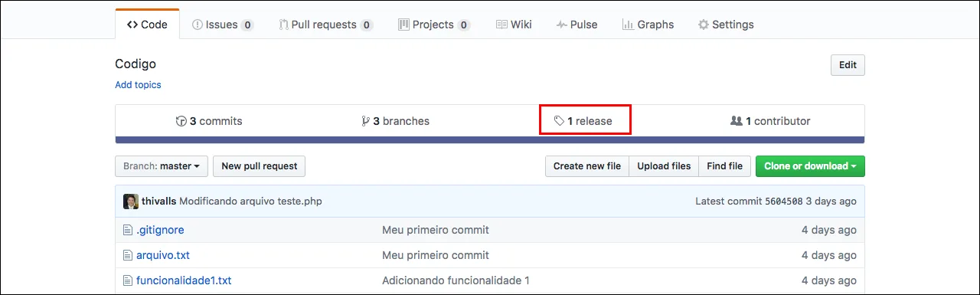Click Create new file button
The width and height of the screenshot is (980, 295).
(x=587, y=166)
